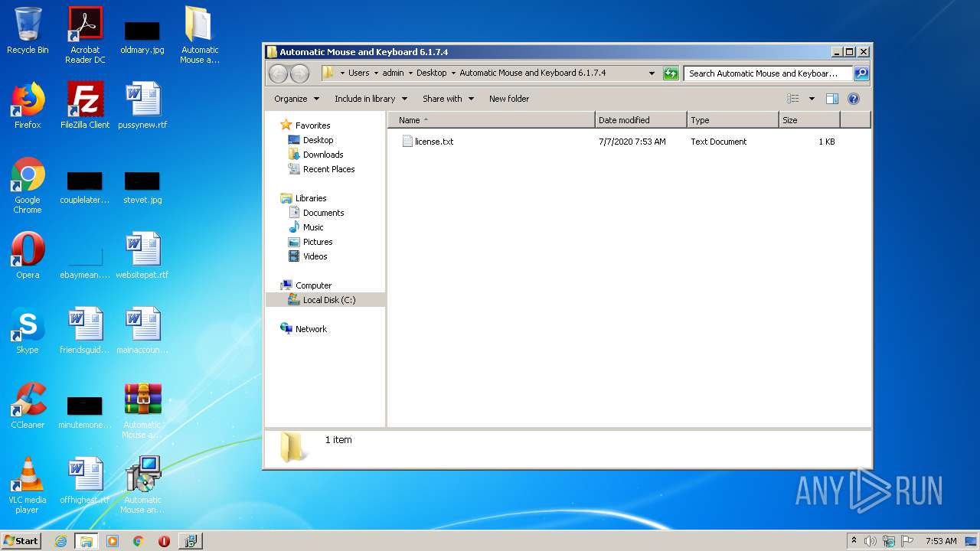Viewport: 980px width, 551px height.
Task: Show the preview pane icon
Action: [x=832, y=99]
